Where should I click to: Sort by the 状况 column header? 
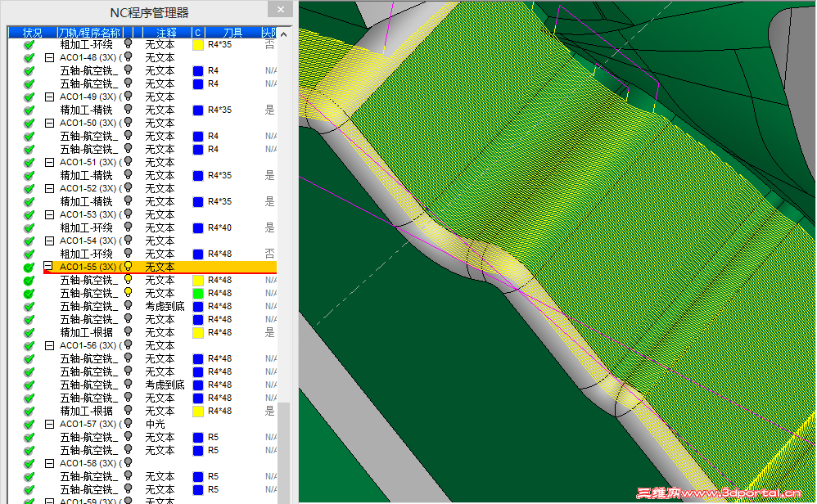[x=32, y=32]
